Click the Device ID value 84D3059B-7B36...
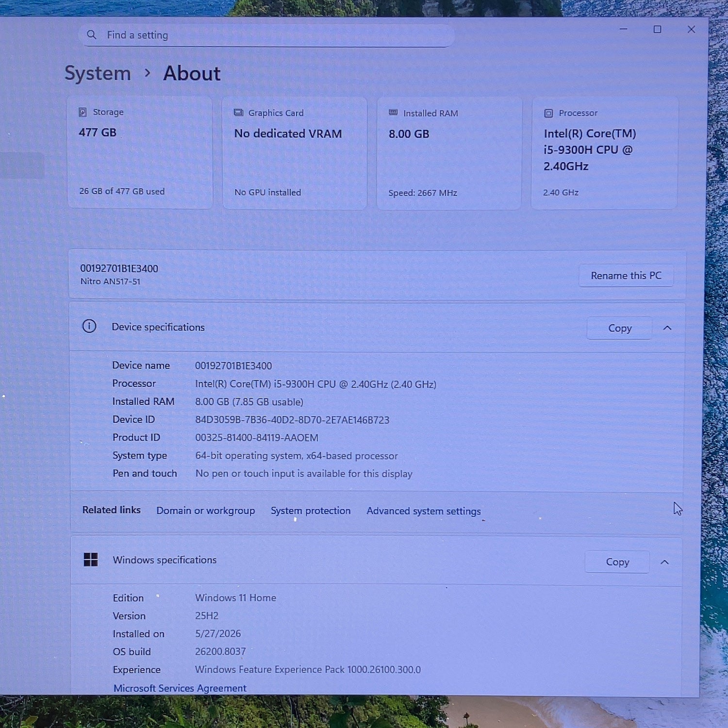 292,420
